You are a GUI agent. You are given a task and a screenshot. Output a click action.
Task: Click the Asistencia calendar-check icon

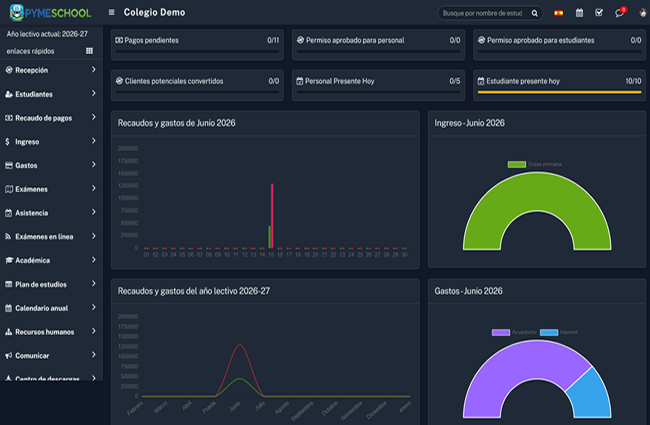(9, 213)
